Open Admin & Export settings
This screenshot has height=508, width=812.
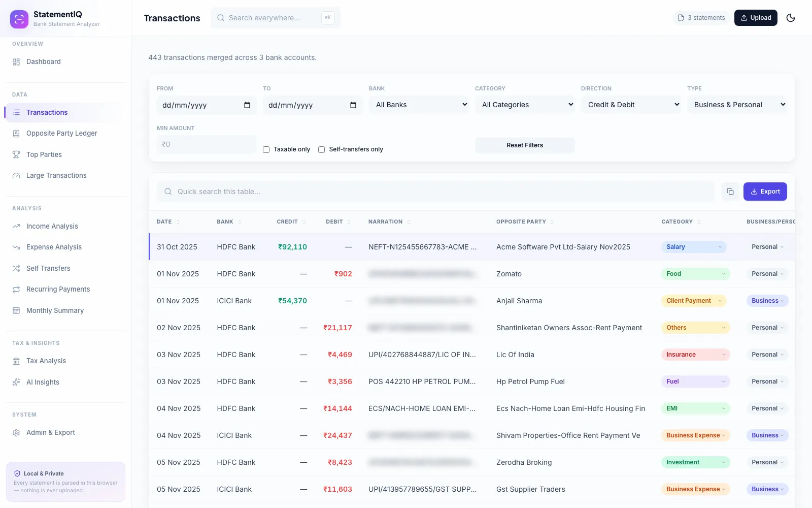[65, 432]
